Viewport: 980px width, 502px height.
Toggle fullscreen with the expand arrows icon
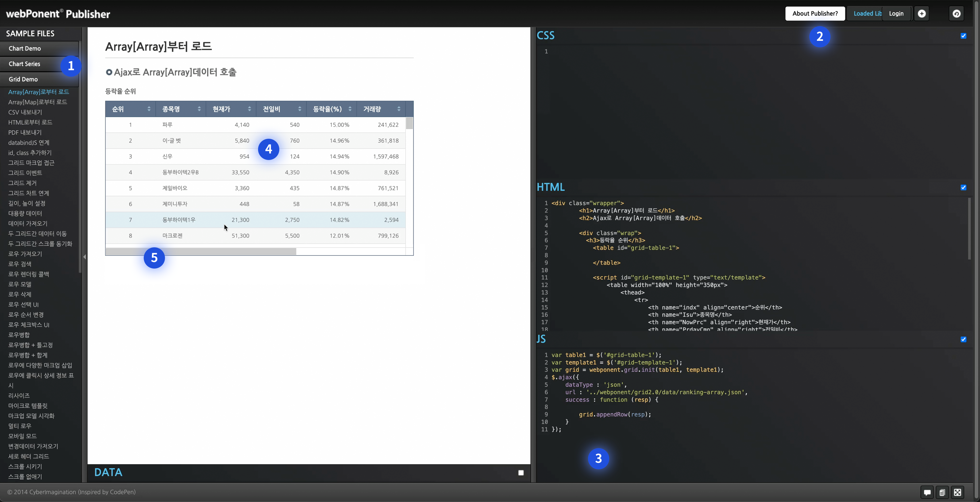[x=958, y=492]
